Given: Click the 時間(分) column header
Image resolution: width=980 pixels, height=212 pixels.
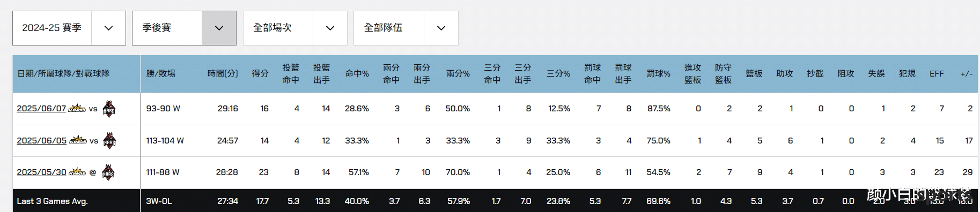Looking at the screenshot, I should click(x=223, y=74).
